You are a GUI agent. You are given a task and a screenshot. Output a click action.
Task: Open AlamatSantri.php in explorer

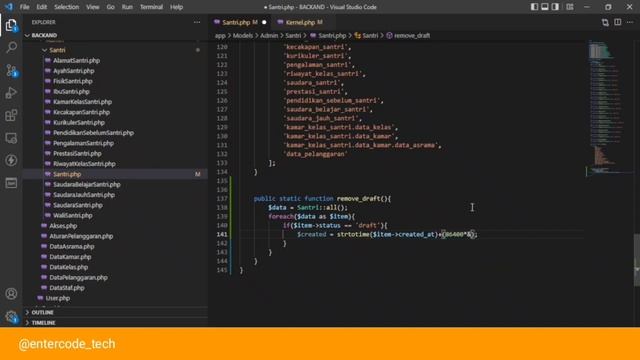pyautogui.click(x=76, y=60)
